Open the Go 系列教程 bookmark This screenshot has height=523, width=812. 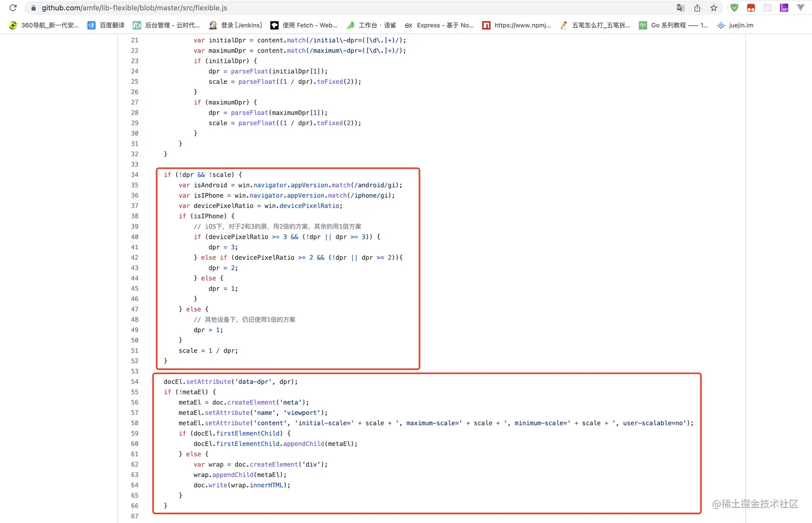coord(674,25)
